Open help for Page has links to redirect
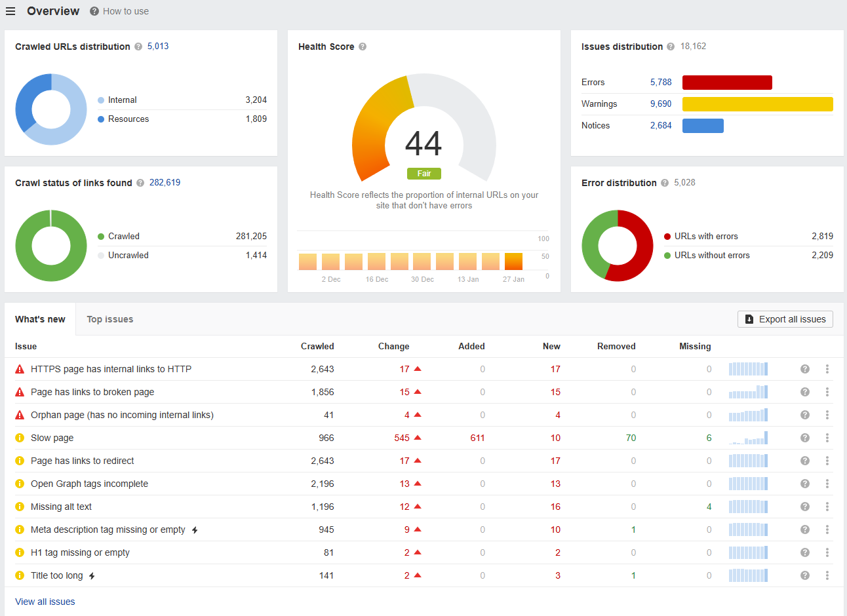 805,461
